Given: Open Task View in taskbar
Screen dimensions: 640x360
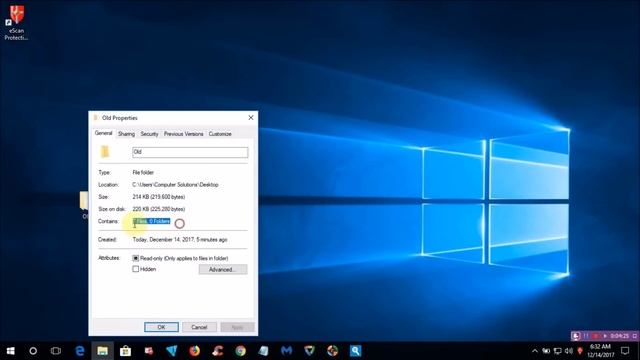Looking at the screenshot, I should 56,351.
